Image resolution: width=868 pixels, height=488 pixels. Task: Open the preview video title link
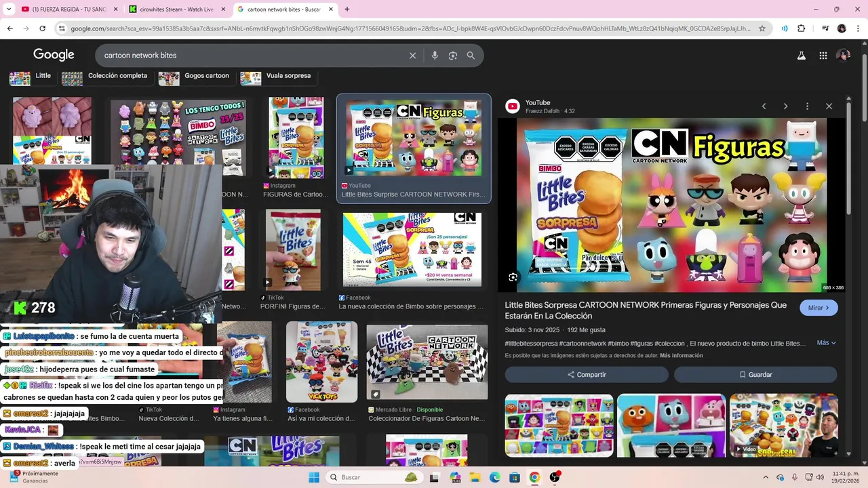pos(646,310)
